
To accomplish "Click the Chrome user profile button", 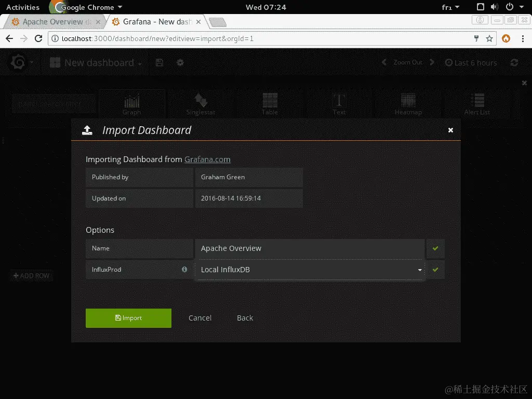I will [x=480, y=20].
